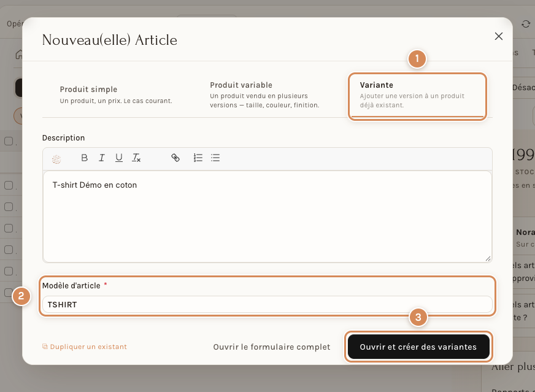Select the Produit simple tab
535x392 pixels.
coord(116,95)
